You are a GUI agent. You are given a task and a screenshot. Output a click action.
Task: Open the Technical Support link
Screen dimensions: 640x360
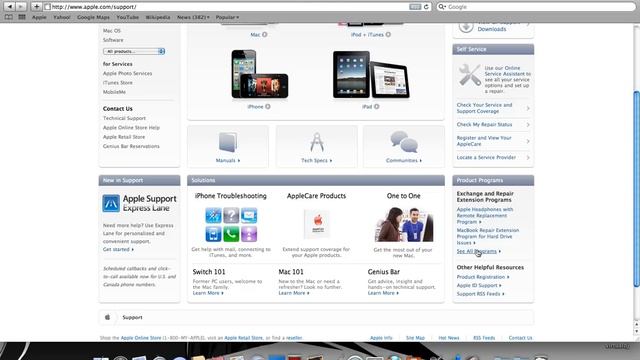coord(124,118)
